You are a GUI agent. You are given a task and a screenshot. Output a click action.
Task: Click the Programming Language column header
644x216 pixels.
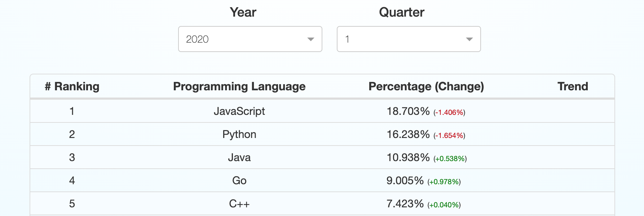pyautogui.click(x=239, y=86)
